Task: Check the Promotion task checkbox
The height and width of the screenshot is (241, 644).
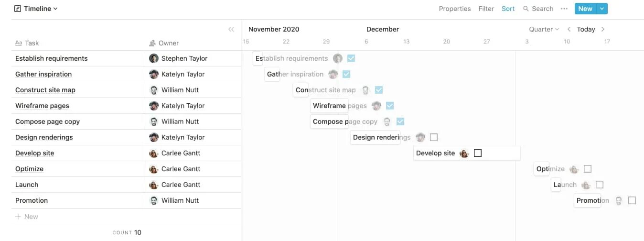Action: click(632, 200)
